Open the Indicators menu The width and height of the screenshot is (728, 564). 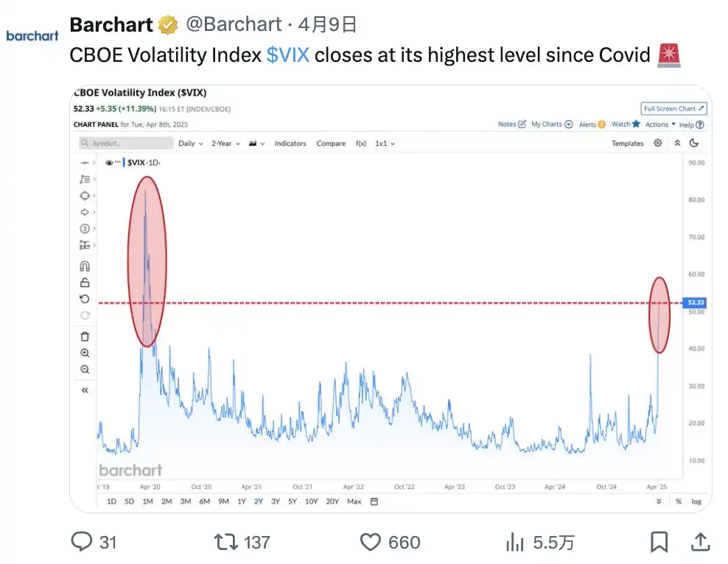click(290, 144)
